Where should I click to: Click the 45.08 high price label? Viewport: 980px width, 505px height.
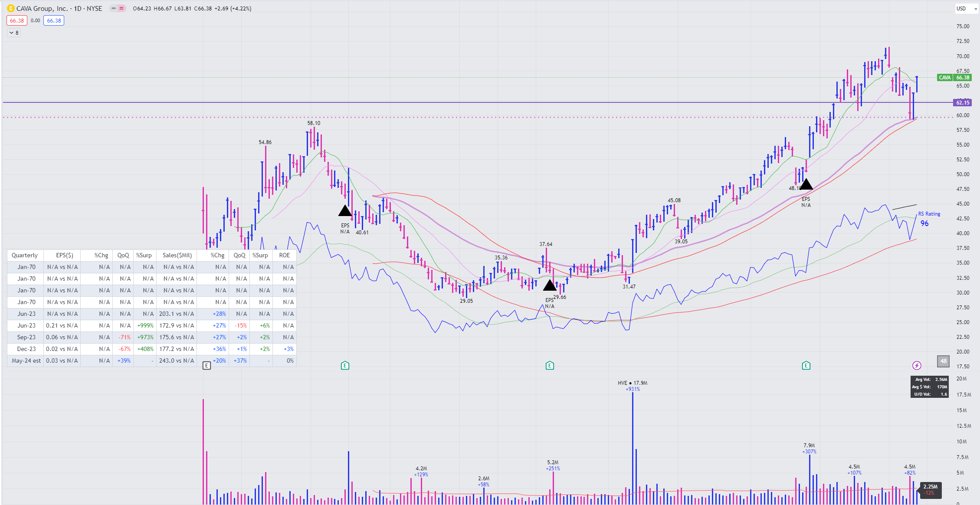[674, 200]
